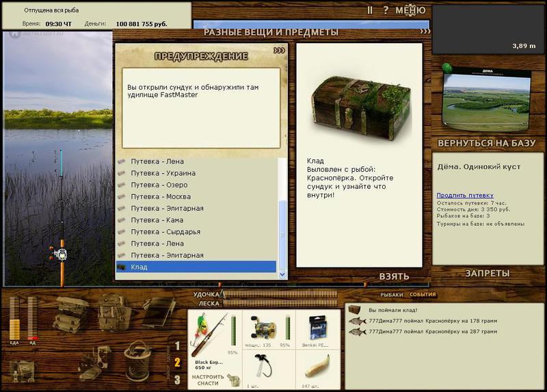Click the pause icon in top bar
Image resolution: width=547 pixels, height=392 pixels.
click(x=370, y=10)
